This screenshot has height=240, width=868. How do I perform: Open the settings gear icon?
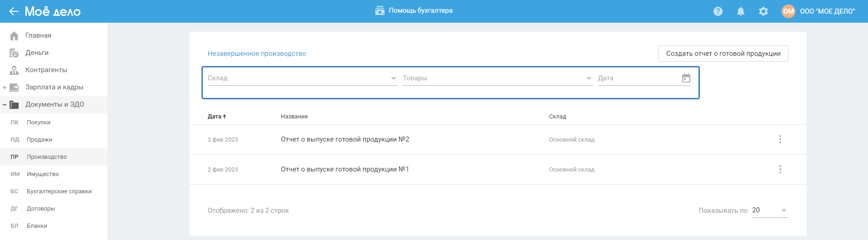pos(763,11)
